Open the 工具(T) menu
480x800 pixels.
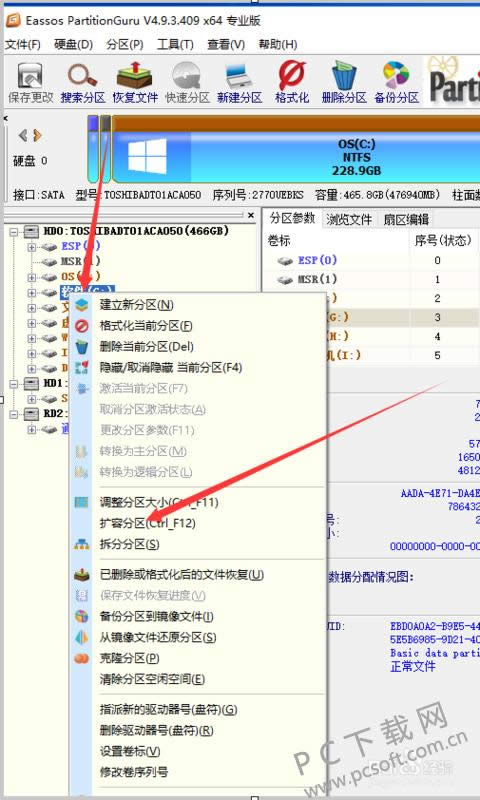[175, 44]
